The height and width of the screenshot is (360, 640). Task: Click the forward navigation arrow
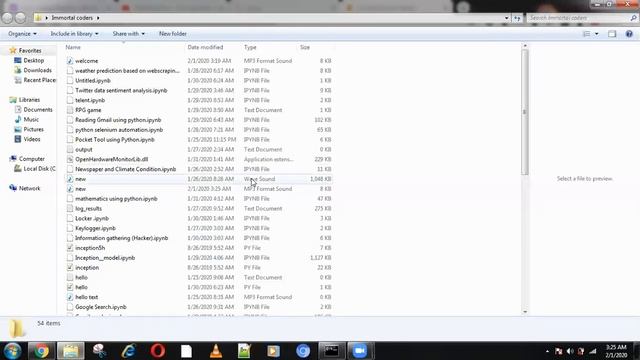point(20,18)
